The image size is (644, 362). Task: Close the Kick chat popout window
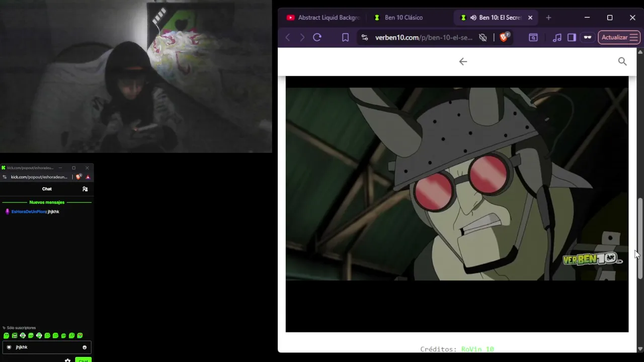click(x=87, y=168)
